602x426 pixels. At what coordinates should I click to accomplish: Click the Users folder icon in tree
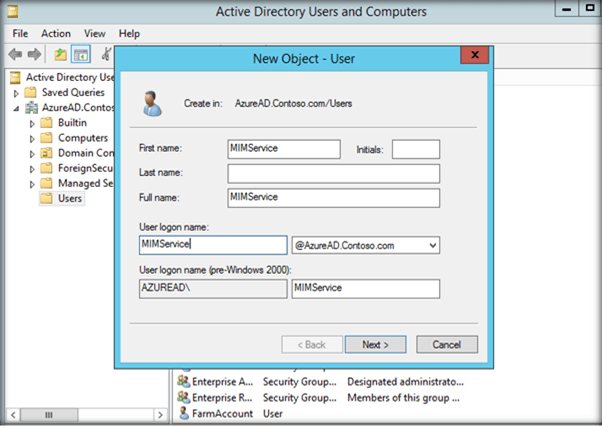[46, 198]
